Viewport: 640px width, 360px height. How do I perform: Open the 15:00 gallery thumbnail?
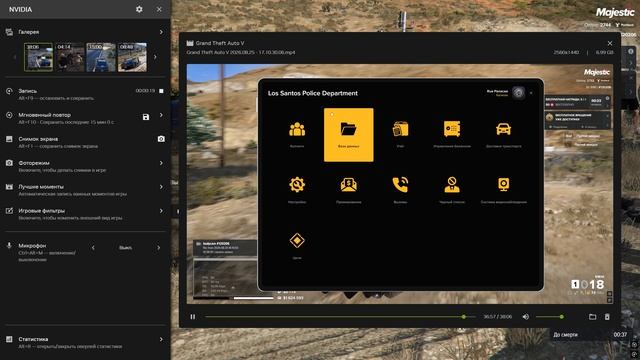101,57
